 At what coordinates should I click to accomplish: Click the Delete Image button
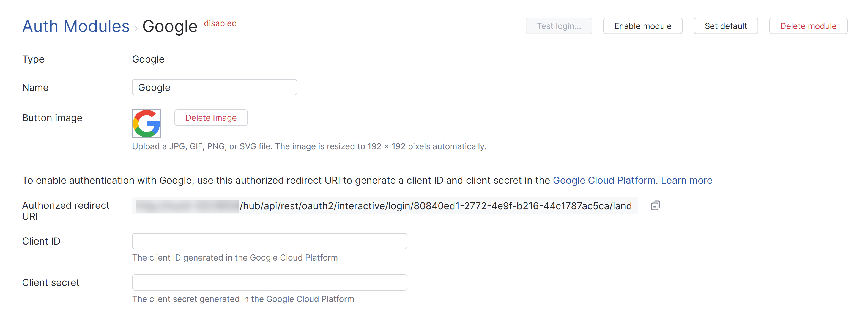coord(211,118)
